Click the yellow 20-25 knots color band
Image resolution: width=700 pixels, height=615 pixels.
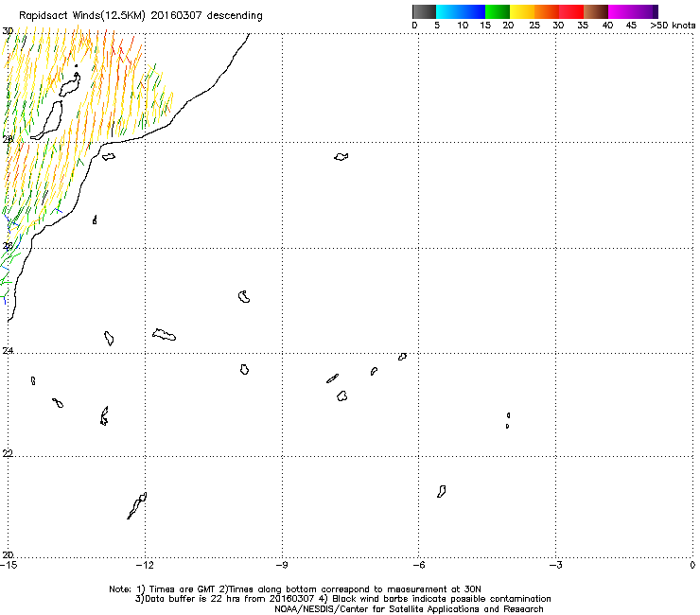click(x=522, y=11)
